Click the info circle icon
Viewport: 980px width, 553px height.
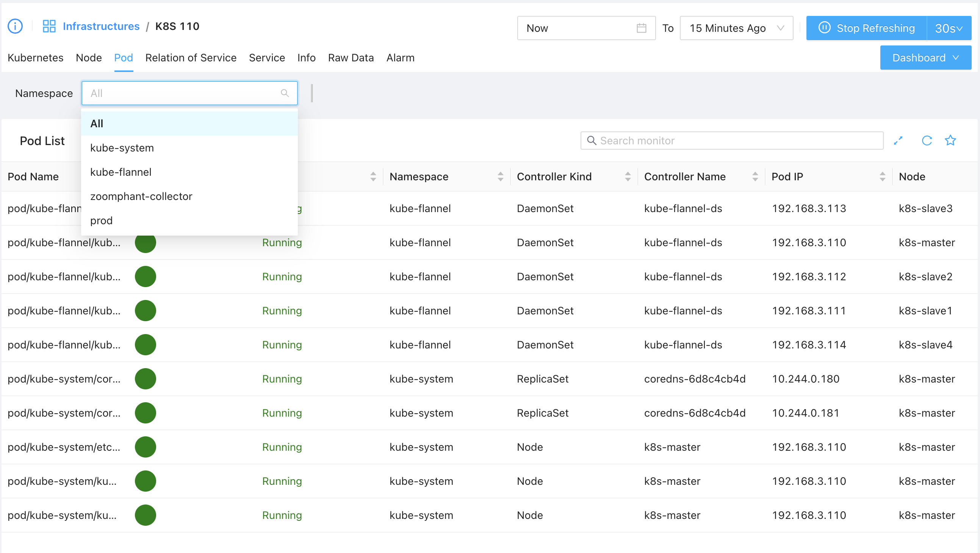15,26
